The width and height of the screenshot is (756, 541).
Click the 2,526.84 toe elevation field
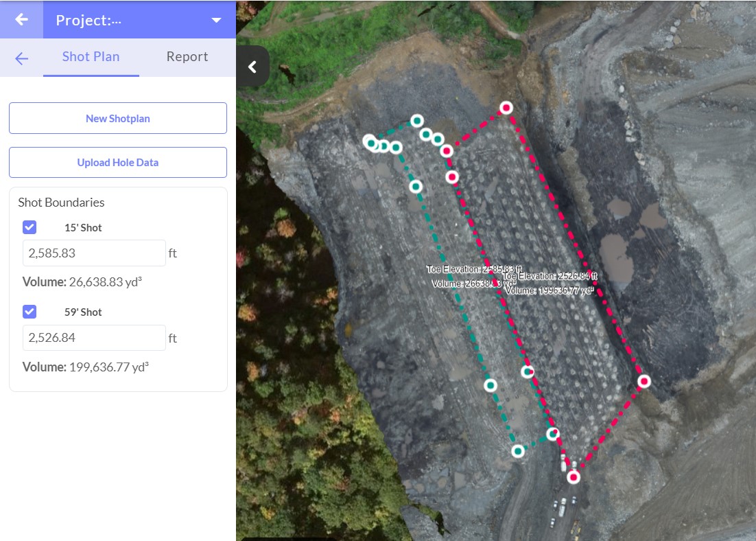[94, 338]
